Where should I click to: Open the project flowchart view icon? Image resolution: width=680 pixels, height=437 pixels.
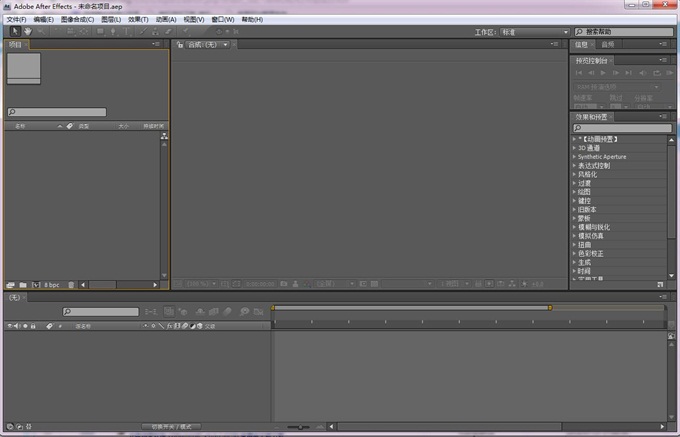[x=164, y=136]
